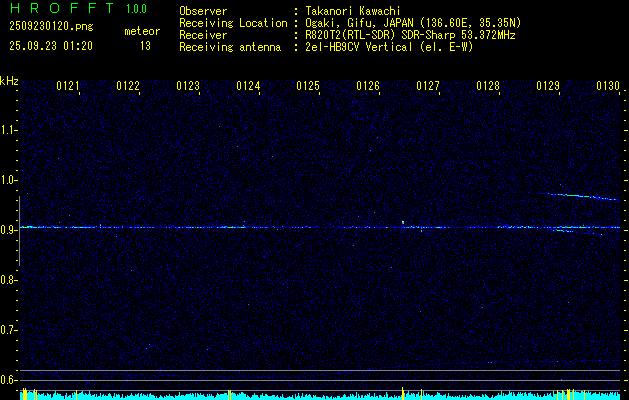629x400 pixels.
Task: Click the 0123 time marker
Action: 188,85
